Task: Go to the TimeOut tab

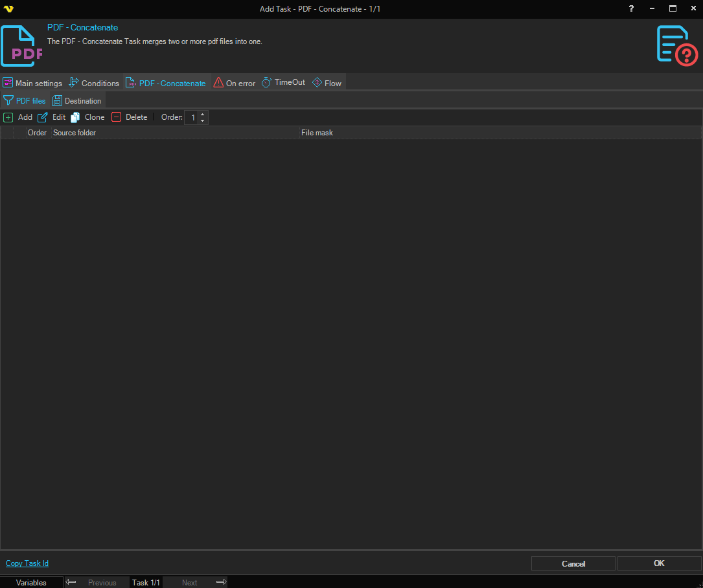Action: (283, 82)
